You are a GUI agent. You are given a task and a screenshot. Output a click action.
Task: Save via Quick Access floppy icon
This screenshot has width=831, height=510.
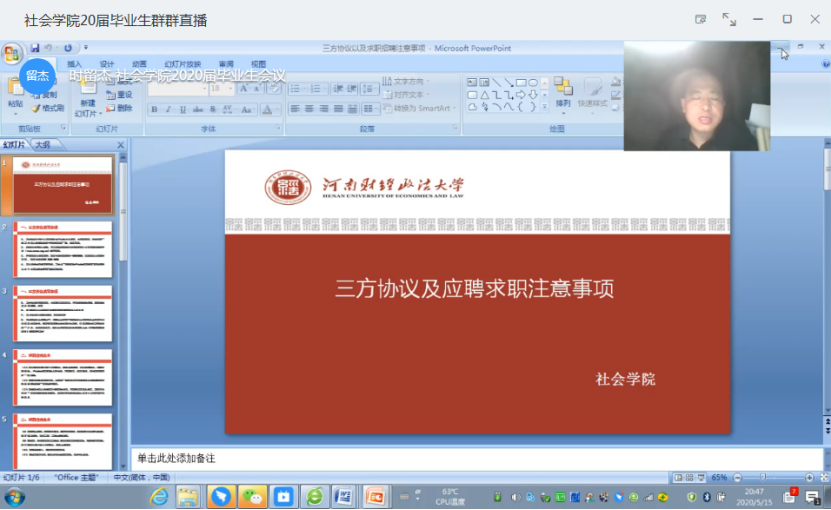tap(34, 48)
